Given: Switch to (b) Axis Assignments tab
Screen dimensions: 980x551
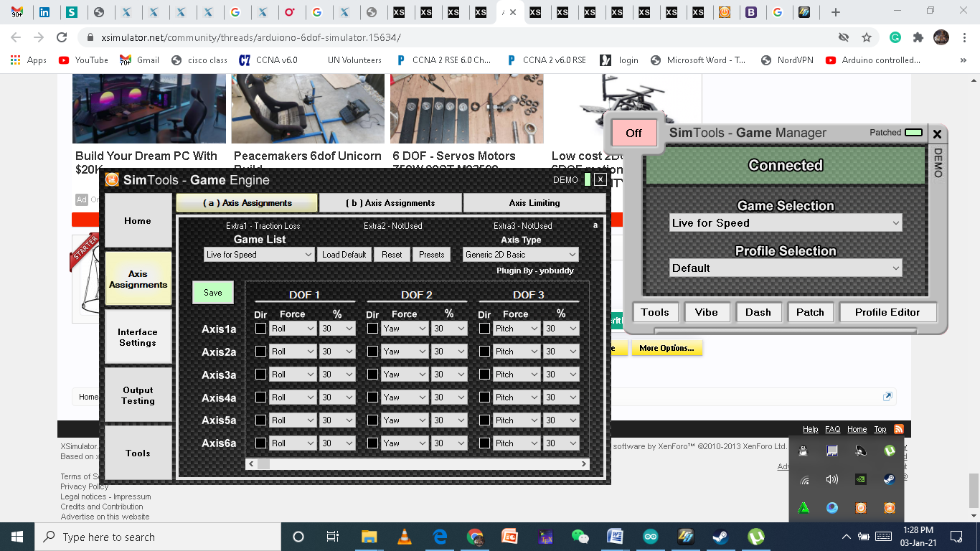Looking at the screenshot, I should (x=390, y=203).
